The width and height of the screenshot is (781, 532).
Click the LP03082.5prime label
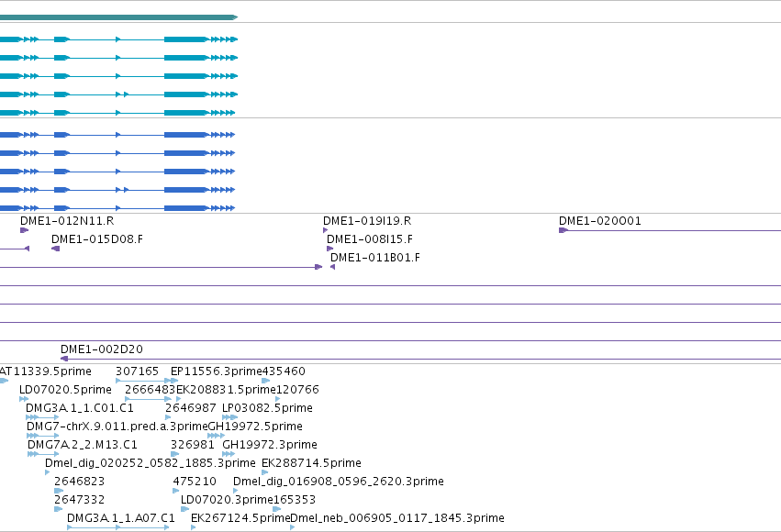(x=267, y=408)
